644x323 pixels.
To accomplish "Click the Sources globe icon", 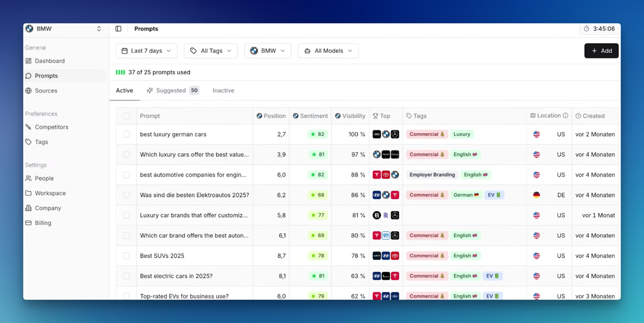I will tap(28, 91).
